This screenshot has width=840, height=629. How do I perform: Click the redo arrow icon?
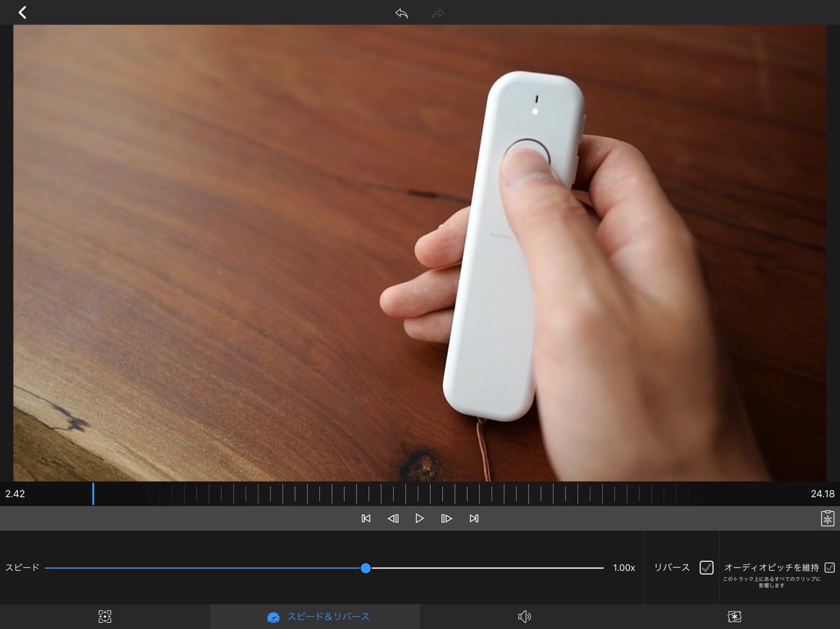(438, 13)
